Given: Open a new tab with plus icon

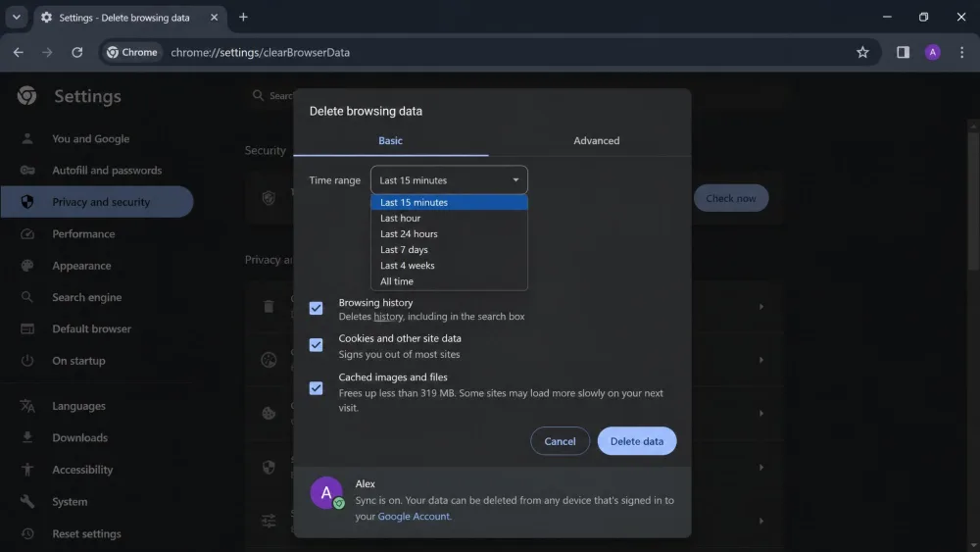Looking at the screenshot, I should (x=243, y=17).
